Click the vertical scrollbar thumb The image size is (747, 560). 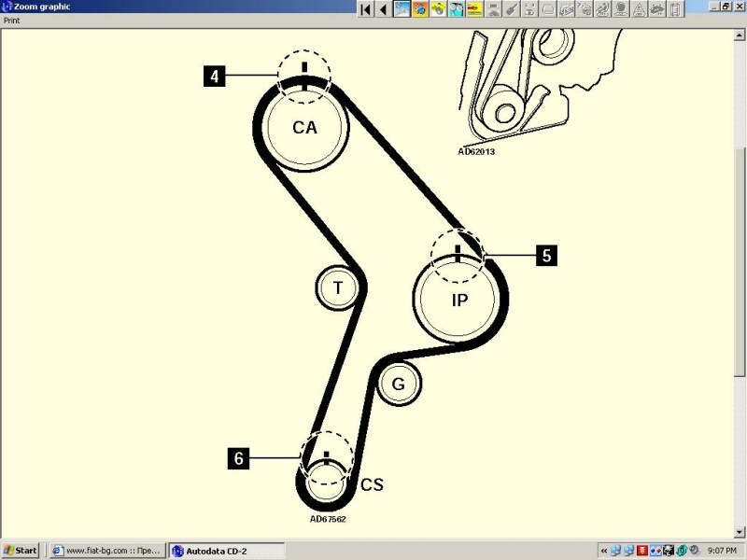740,262
